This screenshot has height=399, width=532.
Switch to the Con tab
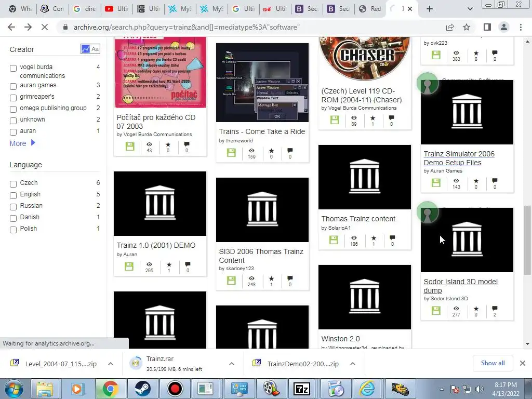[x=53, y=9]
